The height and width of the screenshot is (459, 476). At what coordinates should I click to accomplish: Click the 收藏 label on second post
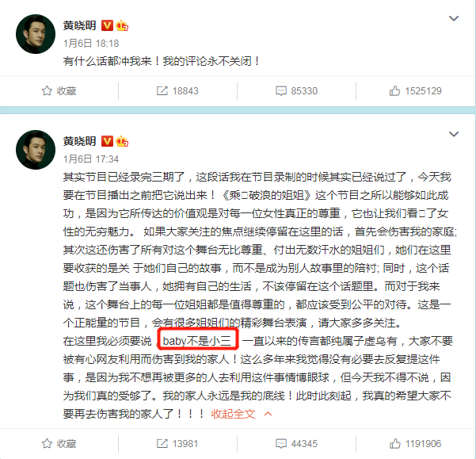[x=67, y=443]
